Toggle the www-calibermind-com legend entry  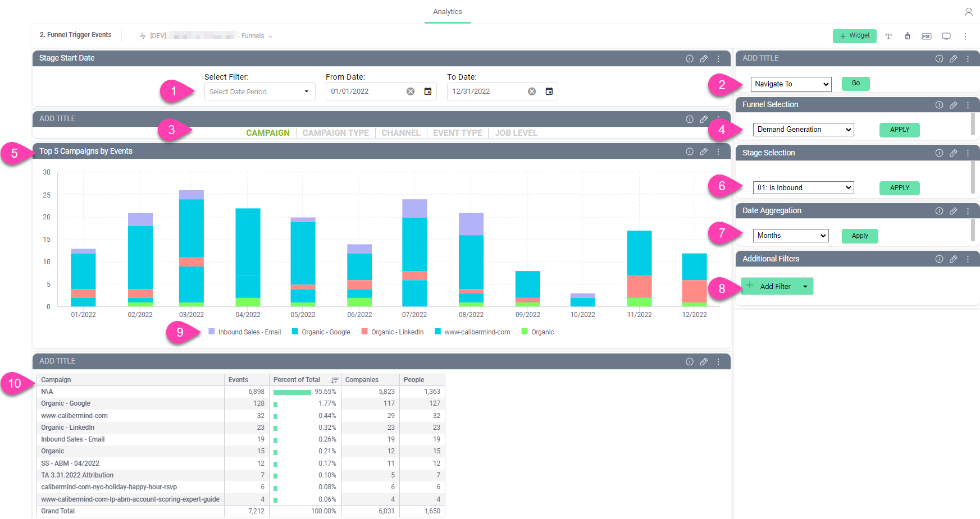(472, 332)
